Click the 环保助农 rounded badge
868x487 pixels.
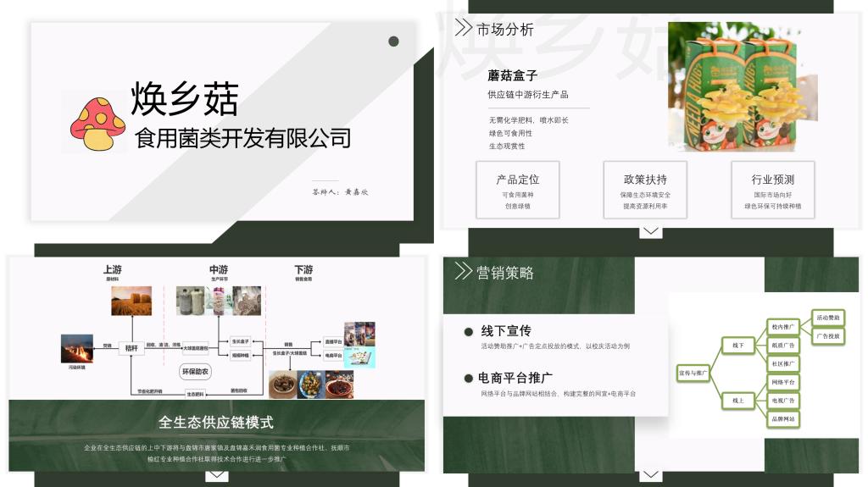coord(196,371)
